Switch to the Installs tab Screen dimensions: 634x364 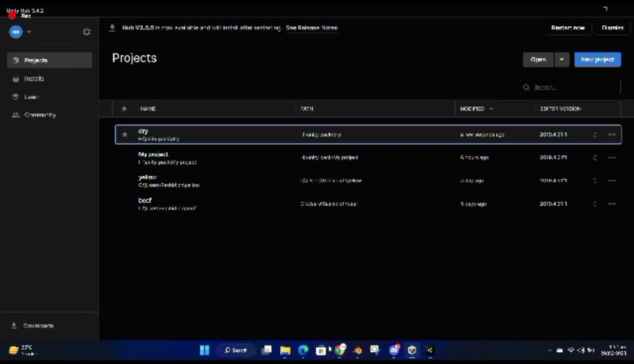(x=49, y=79)
